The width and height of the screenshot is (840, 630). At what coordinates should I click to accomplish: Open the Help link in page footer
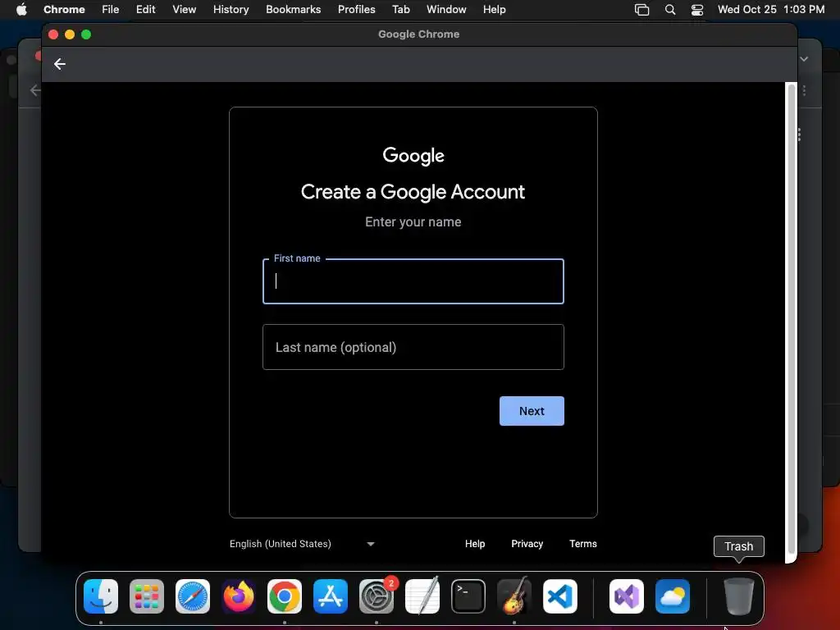tap(475, 544)
